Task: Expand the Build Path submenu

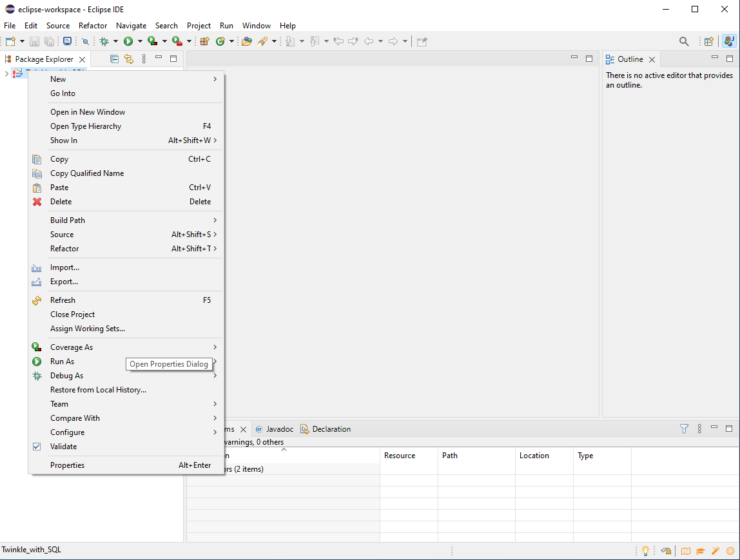Action: pos(125,220)
